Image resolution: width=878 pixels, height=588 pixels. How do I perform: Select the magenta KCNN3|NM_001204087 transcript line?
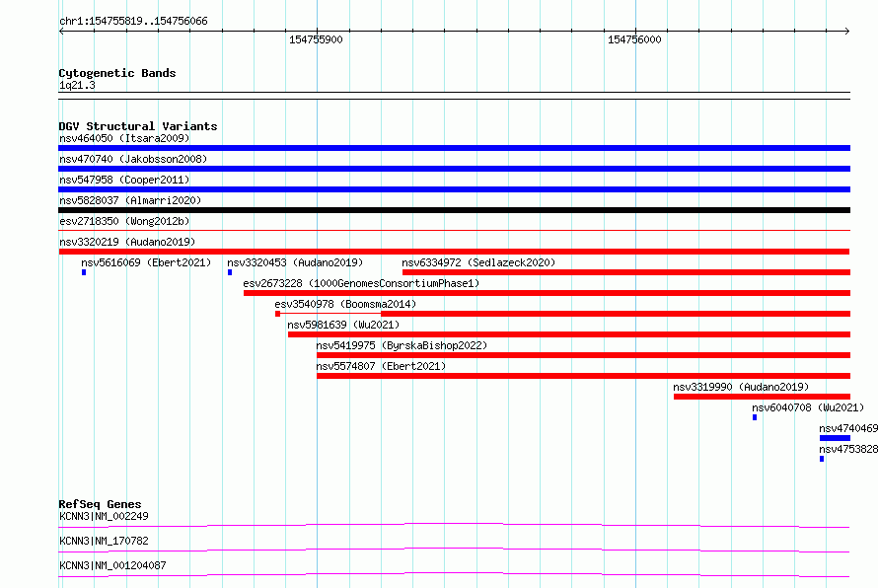click(454, 574)
